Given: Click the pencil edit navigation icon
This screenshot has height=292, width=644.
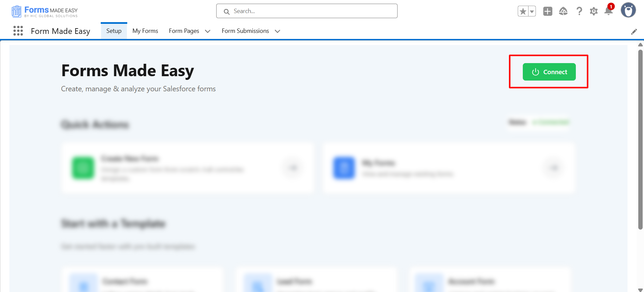Looking at the screenshot, I should [x=634, y=32].
